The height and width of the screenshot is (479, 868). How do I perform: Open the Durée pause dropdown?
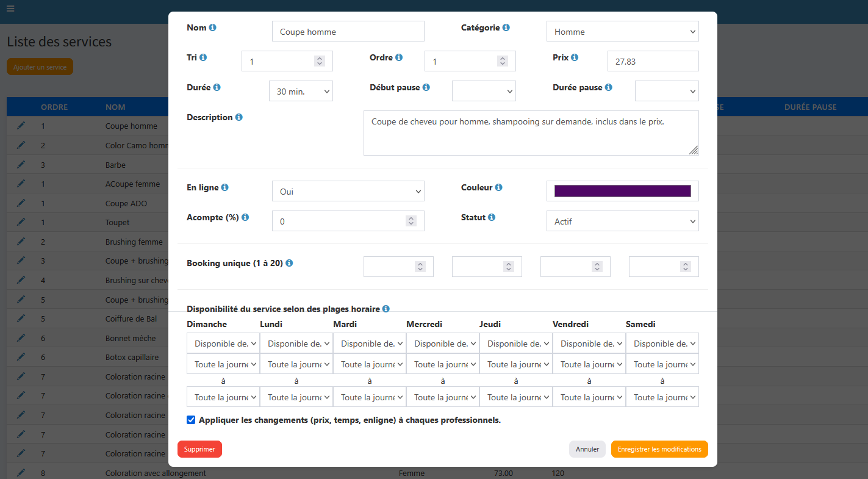coord(667,91)
